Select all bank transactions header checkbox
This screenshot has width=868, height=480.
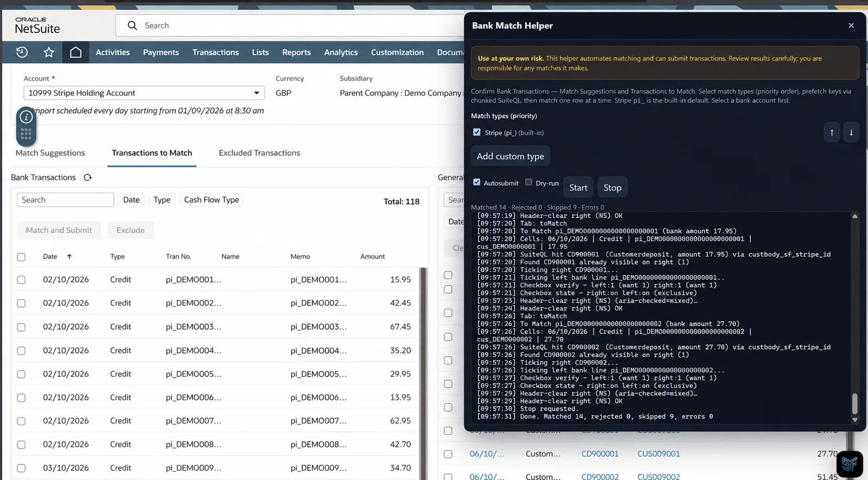pos(21,257)
